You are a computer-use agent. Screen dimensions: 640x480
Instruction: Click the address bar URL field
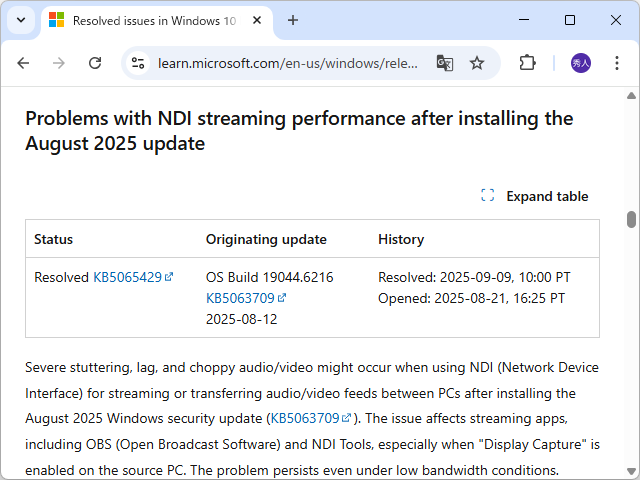288,63
